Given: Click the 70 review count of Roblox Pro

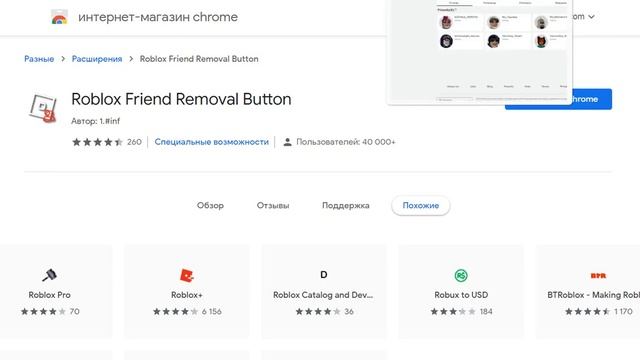Looking at the screenshot, I should click(x=74, y=311).
